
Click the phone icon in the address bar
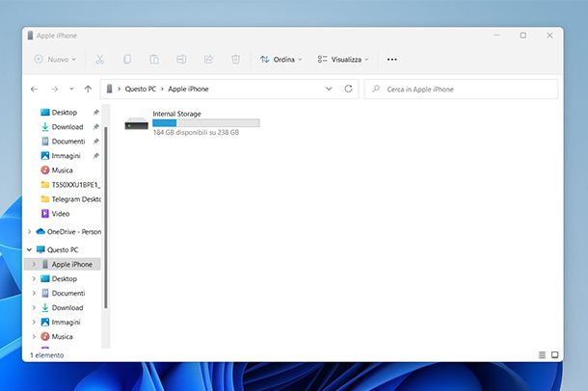pyautogui.click(x=109, y=89)
